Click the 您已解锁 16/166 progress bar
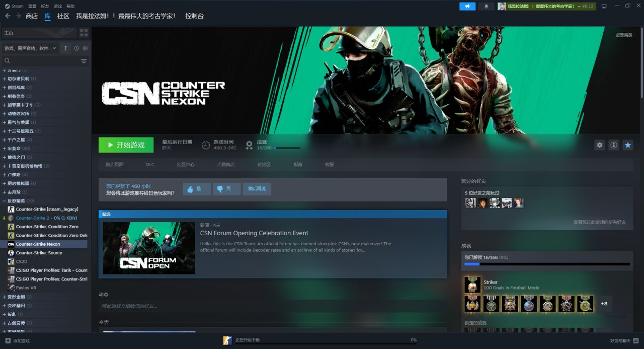This screenshot has height=349, width=644. point(547,264)
